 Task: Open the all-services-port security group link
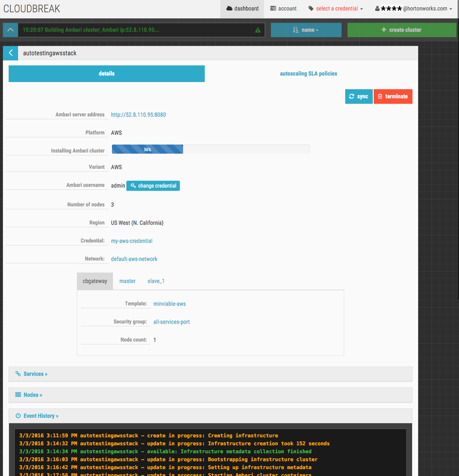(x=171, y=322)
